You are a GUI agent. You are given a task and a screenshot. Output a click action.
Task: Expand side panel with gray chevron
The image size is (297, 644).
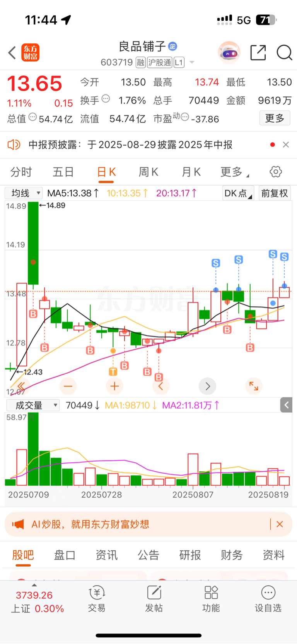pos(286,405)
